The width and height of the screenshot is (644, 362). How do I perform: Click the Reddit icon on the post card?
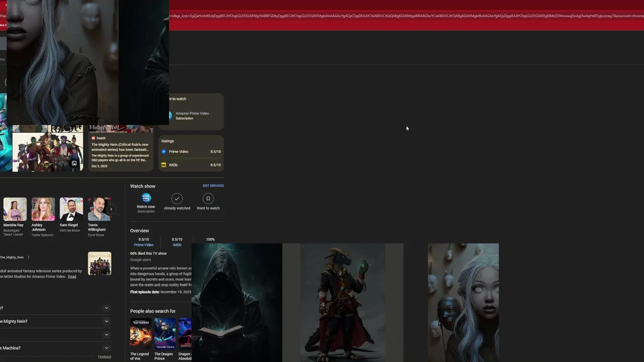(93, 138)
